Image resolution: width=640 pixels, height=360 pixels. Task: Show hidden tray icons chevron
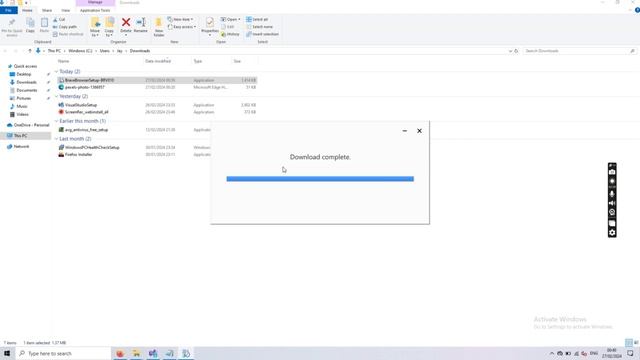[552, 353]
